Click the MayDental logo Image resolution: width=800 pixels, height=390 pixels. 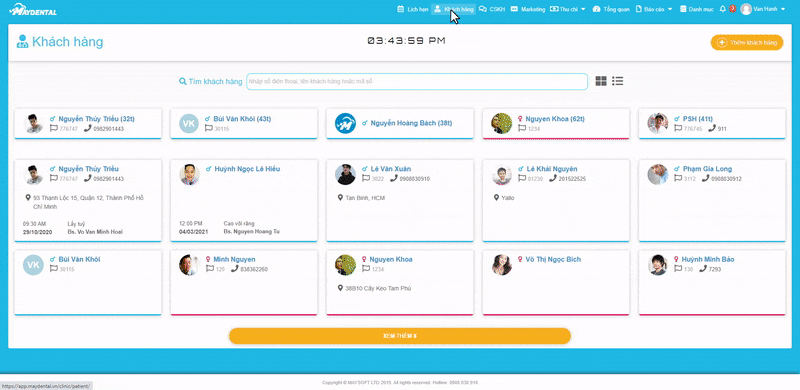[x=33, y=9]
